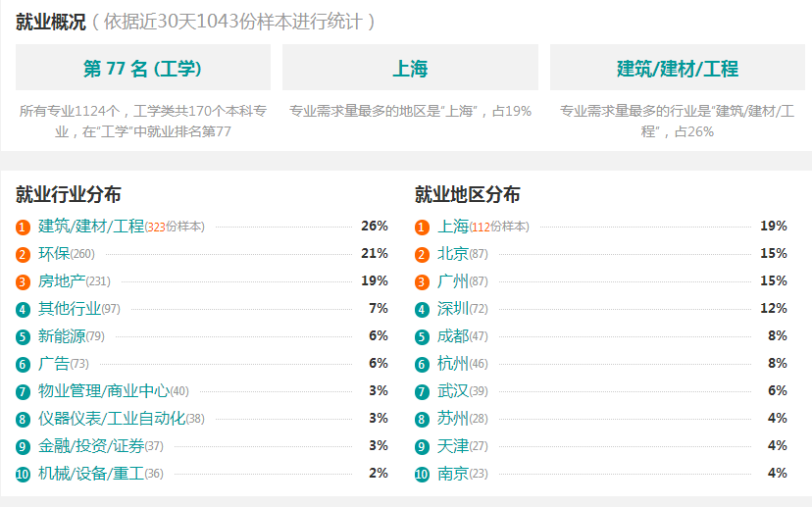Open the 房地产 industry link

click(x=62, y=281)
